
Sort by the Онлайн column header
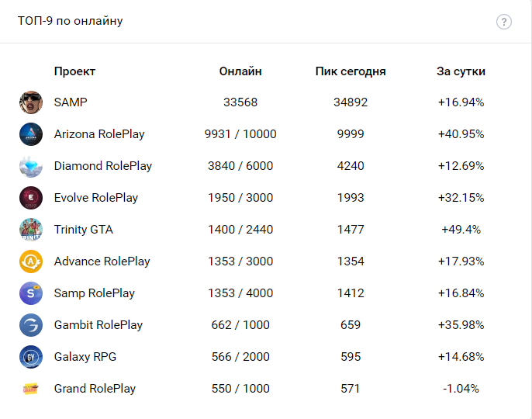pyautogui.click(x=240, y=71)
